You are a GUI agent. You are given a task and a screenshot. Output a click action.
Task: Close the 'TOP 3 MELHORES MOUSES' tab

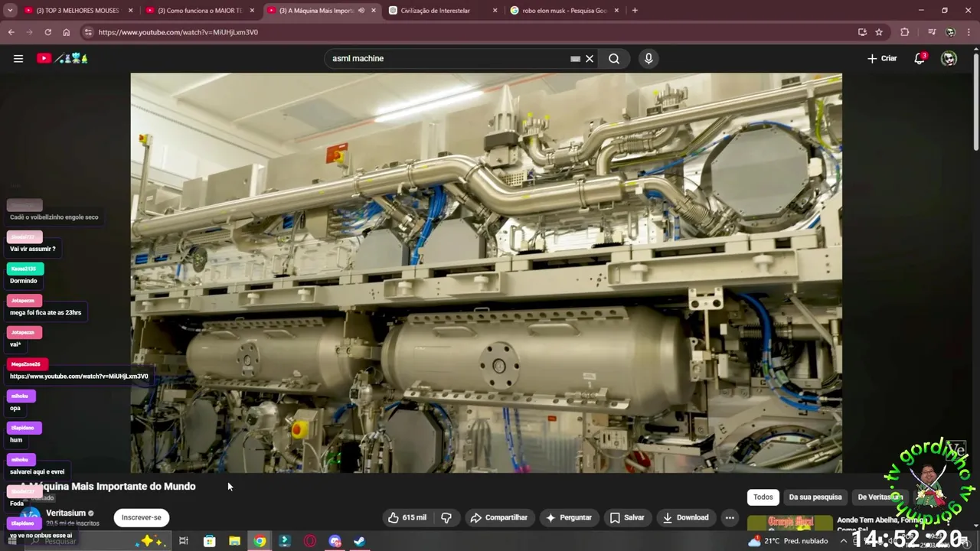click(131, 11)
